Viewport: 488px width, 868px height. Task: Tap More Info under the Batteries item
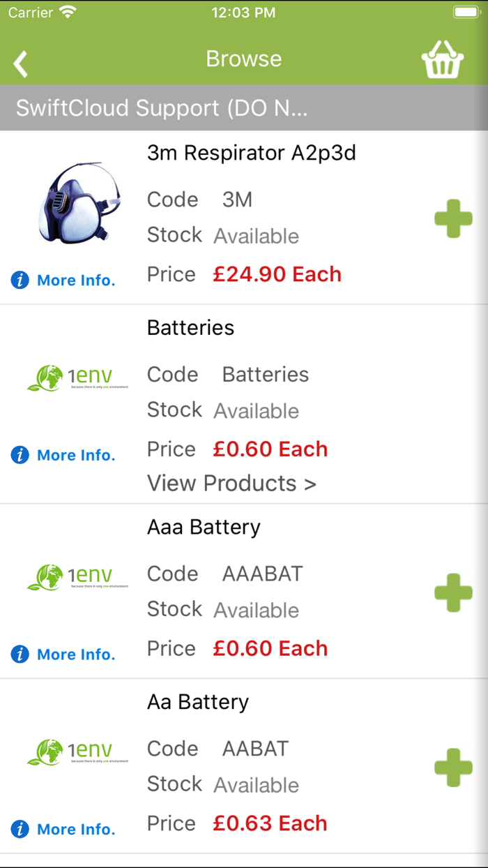pos(75,454)
